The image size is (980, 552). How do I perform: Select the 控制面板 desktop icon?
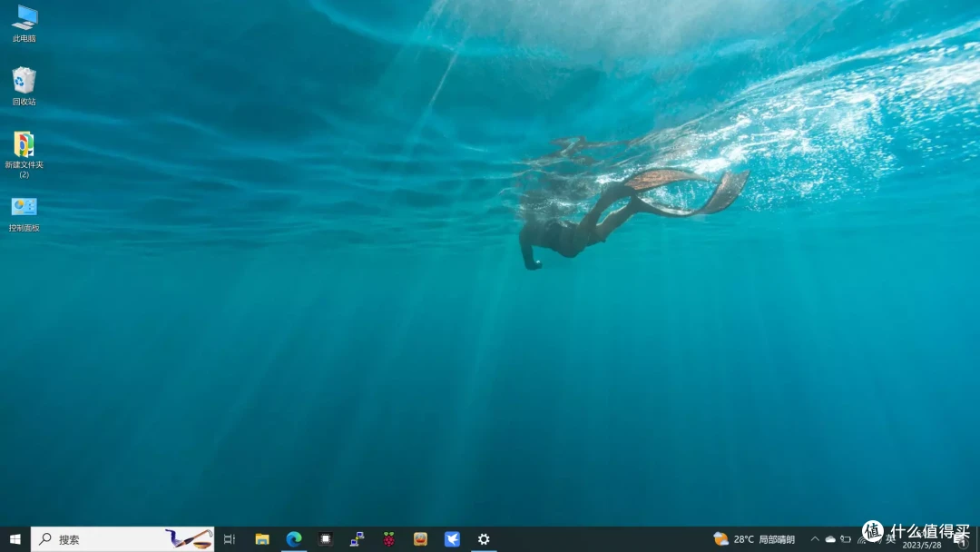pyautogui.click(x=24, y=213)
